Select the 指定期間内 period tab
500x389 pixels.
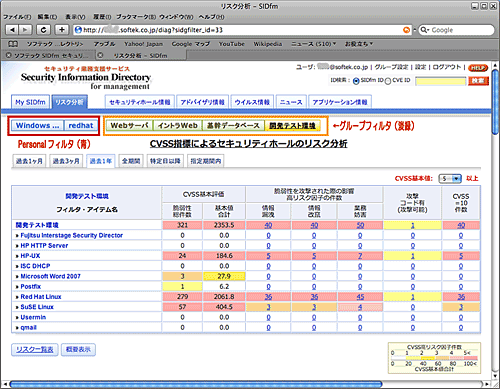[206, 161]
